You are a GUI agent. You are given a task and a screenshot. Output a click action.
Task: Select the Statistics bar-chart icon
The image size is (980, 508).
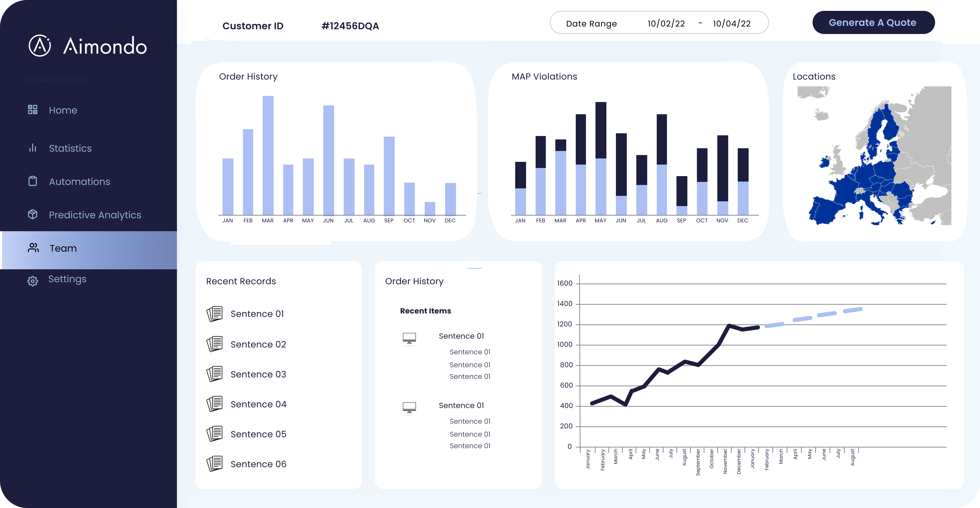(x=32, y=148)
